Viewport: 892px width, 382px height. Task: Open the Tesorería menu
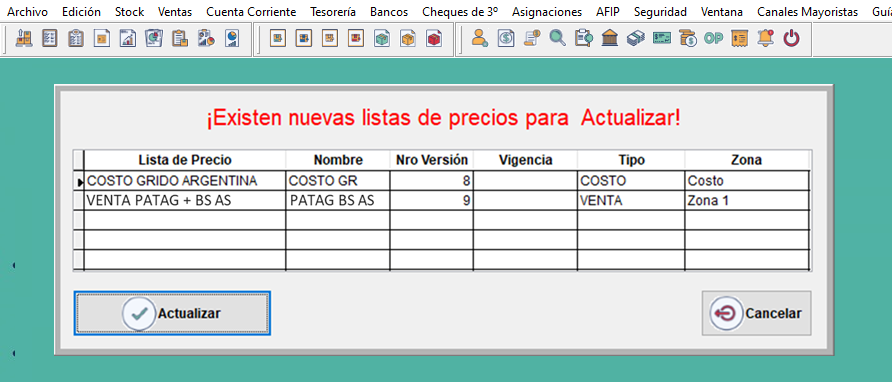point(333,12)
